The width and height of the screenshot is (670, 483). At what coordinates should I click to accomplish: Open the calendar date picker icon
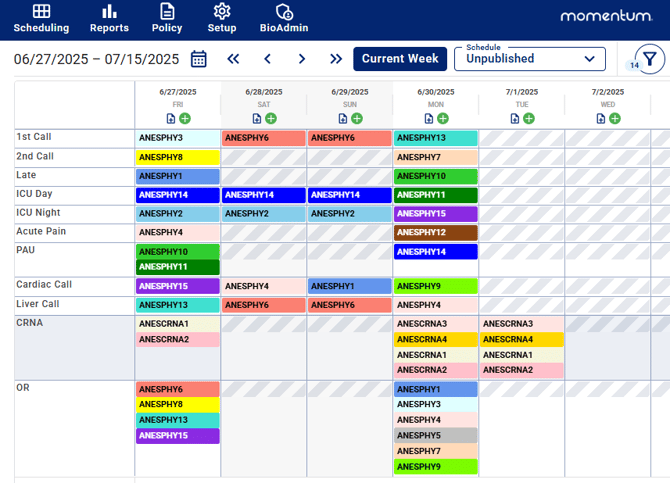(x=199, y=59)
